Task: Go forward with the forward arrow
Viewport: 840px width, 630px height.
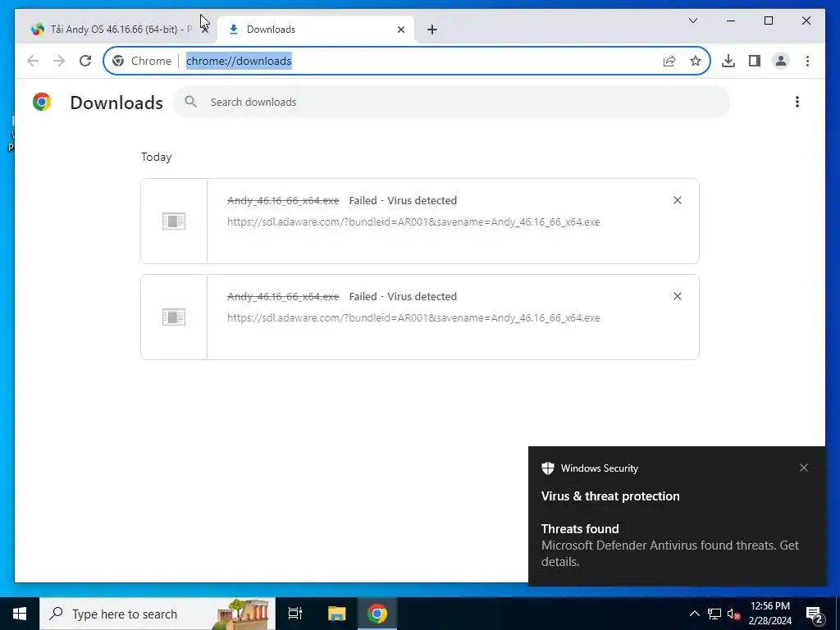Action: 59,61
